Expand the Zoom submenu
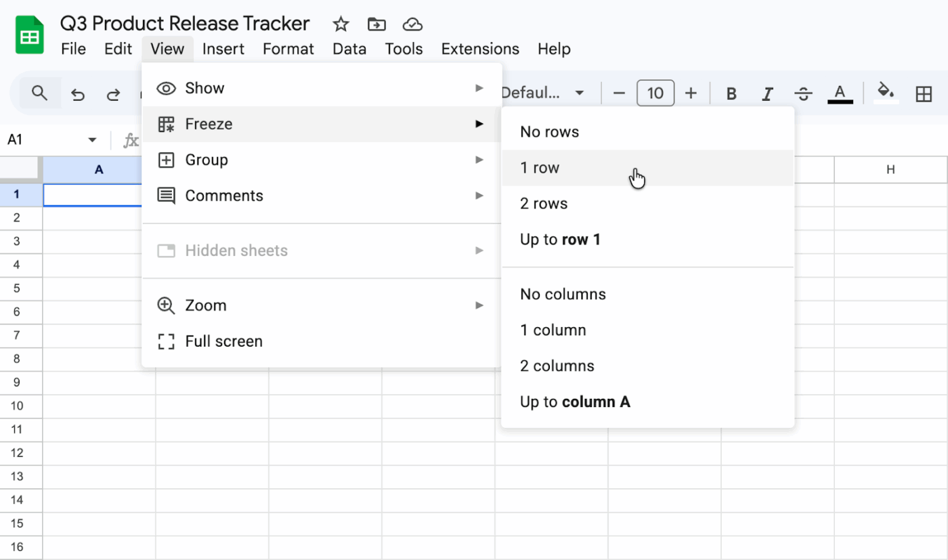This screenshot has width=948, height=560. click(205, 305)
